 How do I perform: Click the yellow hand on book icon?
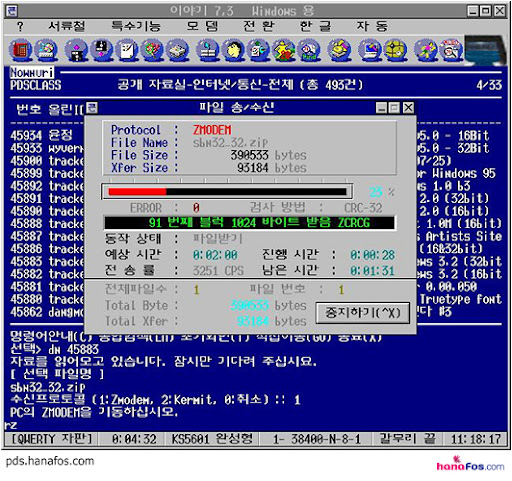click(x=339, y=50)
